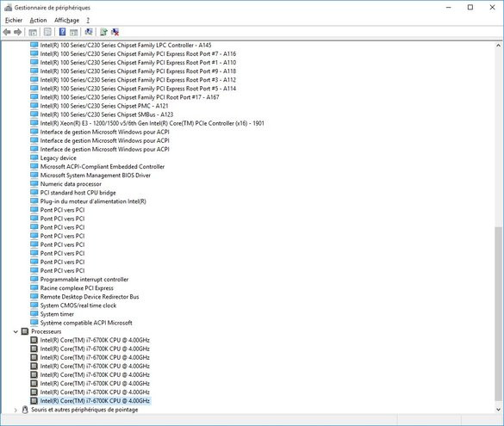This screenshot has height=426, width=504.
Task: Click icon beside System timer
Action: point(34,313)
